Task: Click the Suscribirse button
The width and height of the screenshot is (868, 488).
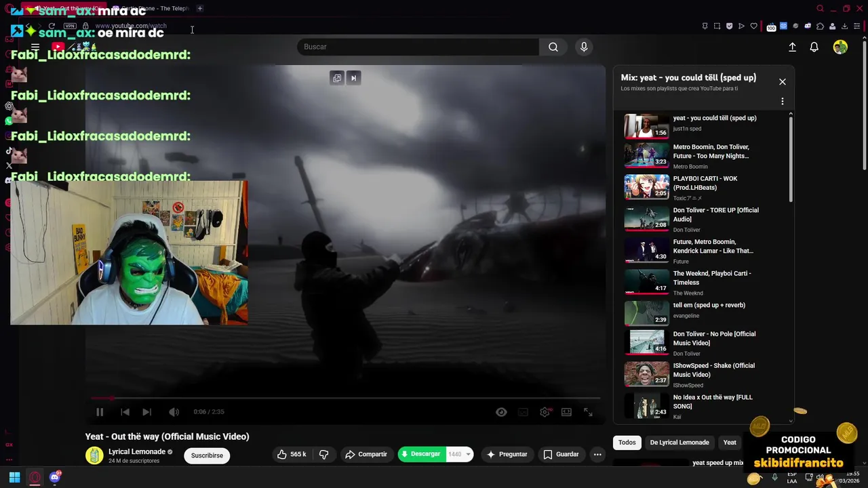Action: [207, 455]
